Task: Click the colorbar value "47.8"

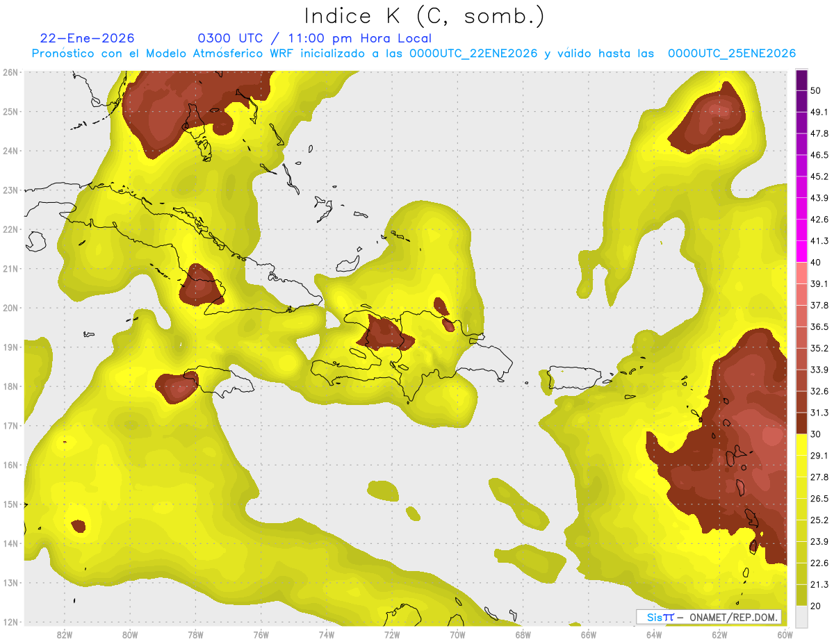Action: point(819,133)
